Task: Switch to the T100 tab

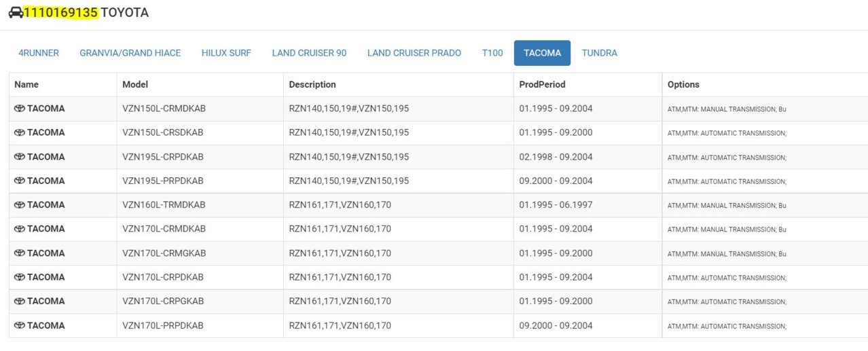Action: click(492, 53)
